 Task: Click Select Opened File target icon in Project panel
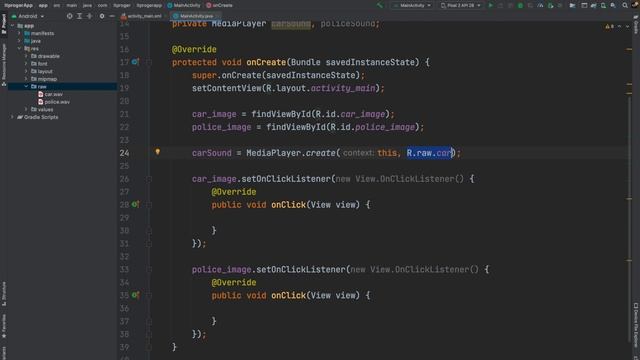tap(70, 16)
